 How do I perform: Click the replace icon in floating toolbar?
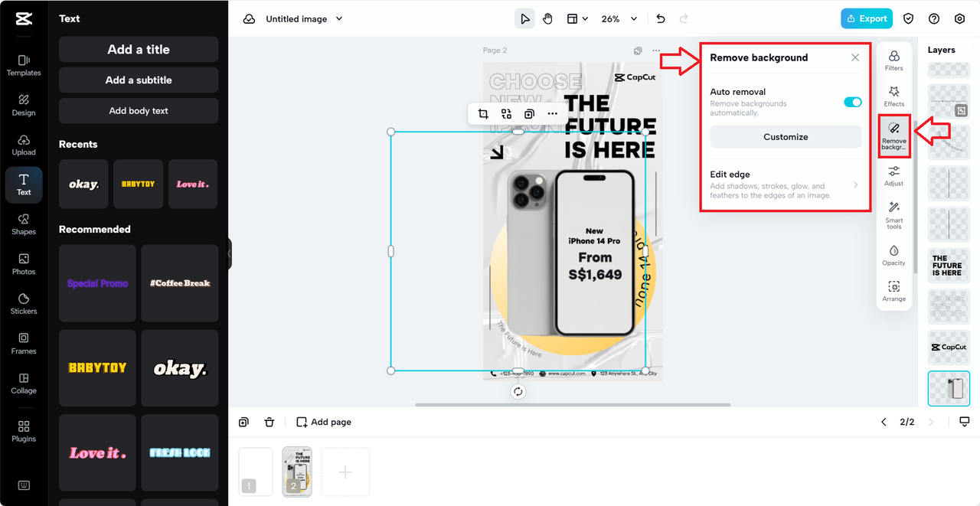coord(506,113)
